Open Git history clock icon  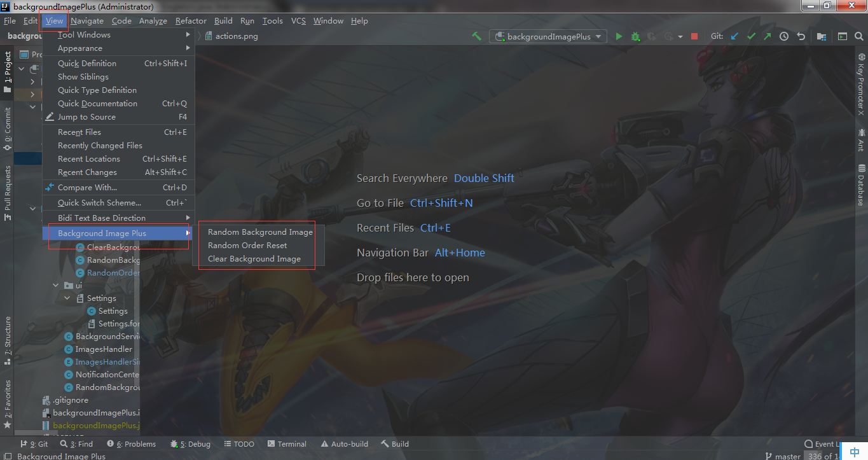tap(784, 36)
